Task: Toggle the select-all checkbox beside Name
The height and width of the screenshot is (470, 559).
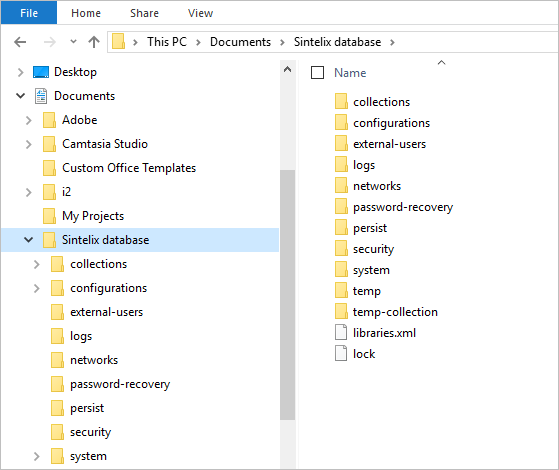Action: point(317,73)
